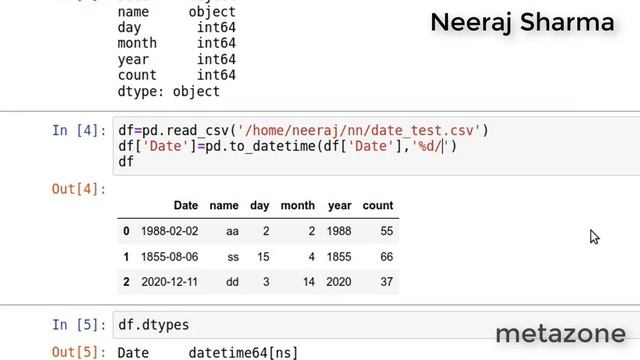
Task: Click the year value 1988
Action: coord(339,231)
